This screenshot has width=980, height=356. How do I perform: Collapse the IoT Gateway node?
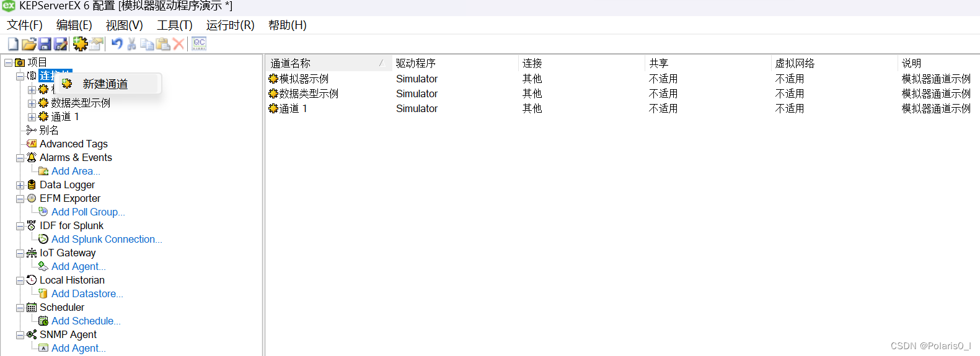20,253
